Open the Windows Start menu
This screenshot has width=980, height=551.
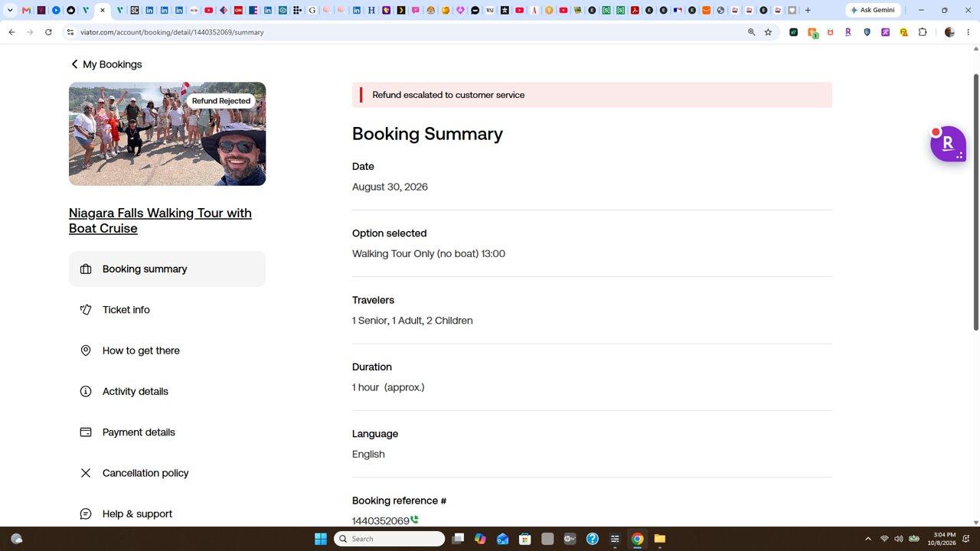[x=321, y=539]
